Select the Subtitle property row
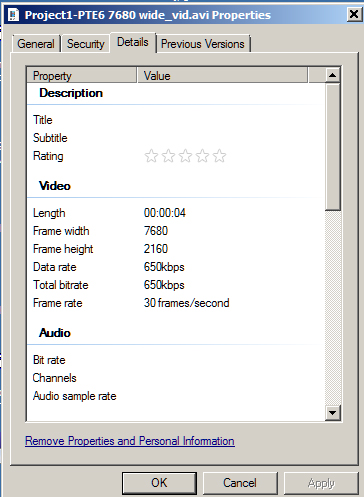364x497 pixels. point(176,138)
